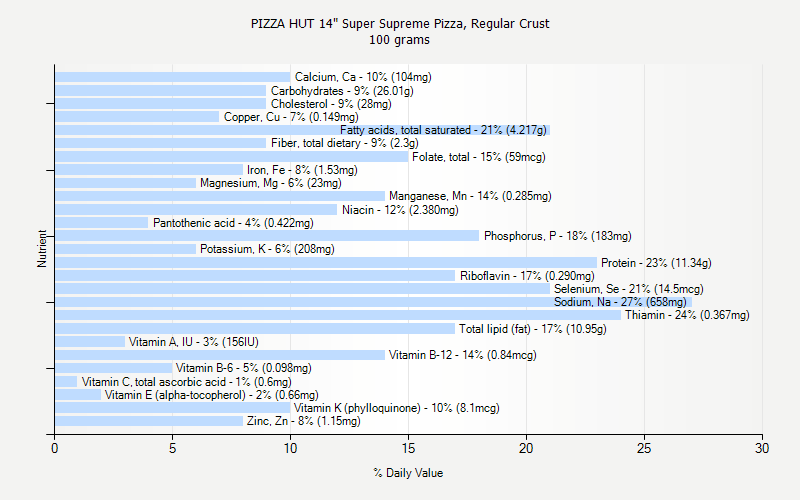Click the 'Copper, Cu - 7% (0.149mg)' label
This screenshot has width=800, height=500.
point(291,117)
